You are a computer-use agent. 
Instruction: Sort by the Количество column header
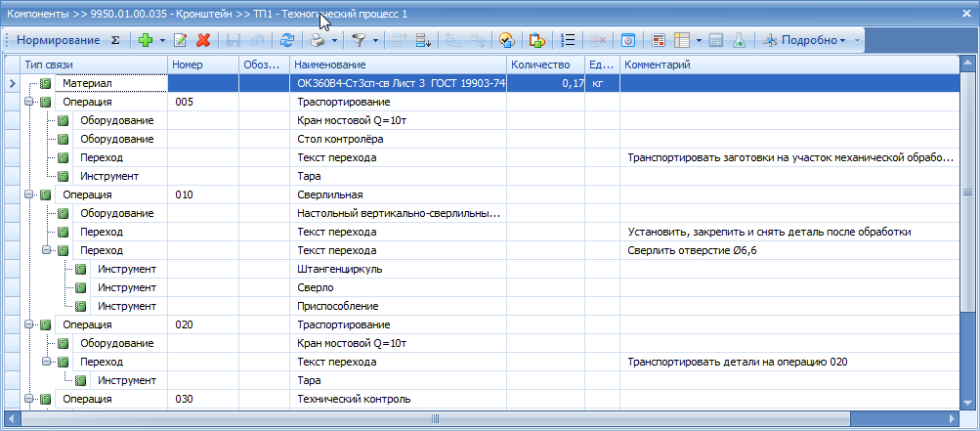coord(545,65)
